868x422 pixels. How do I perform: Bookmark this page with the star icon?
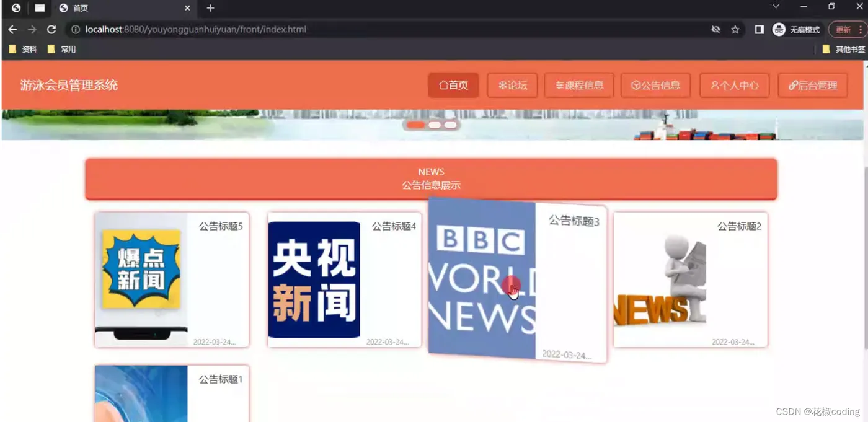point(735,29)
